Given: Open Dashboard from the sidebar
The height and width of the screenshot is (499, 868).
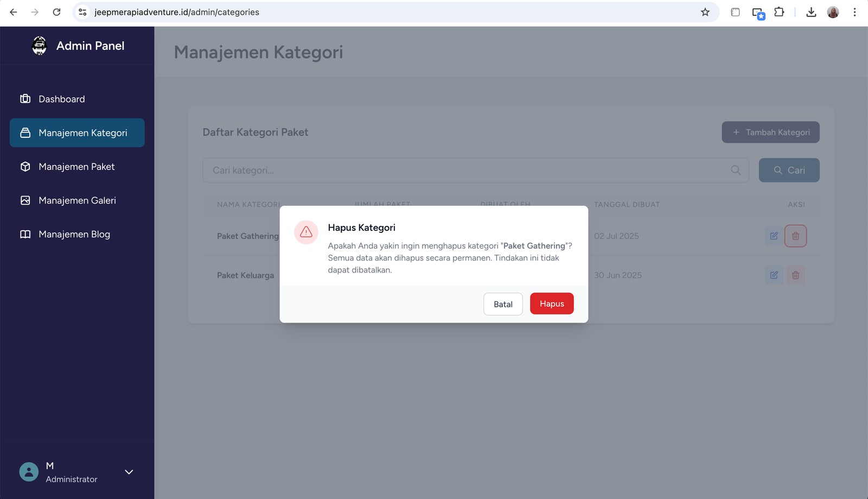Looking at the screenshot, I should point(61,99).
